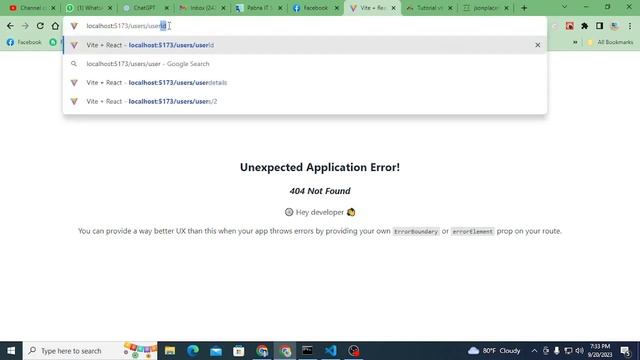Open Visual Studio Code from taskbar
Viewport: 640px width, 360px height.
pos(331,351)
